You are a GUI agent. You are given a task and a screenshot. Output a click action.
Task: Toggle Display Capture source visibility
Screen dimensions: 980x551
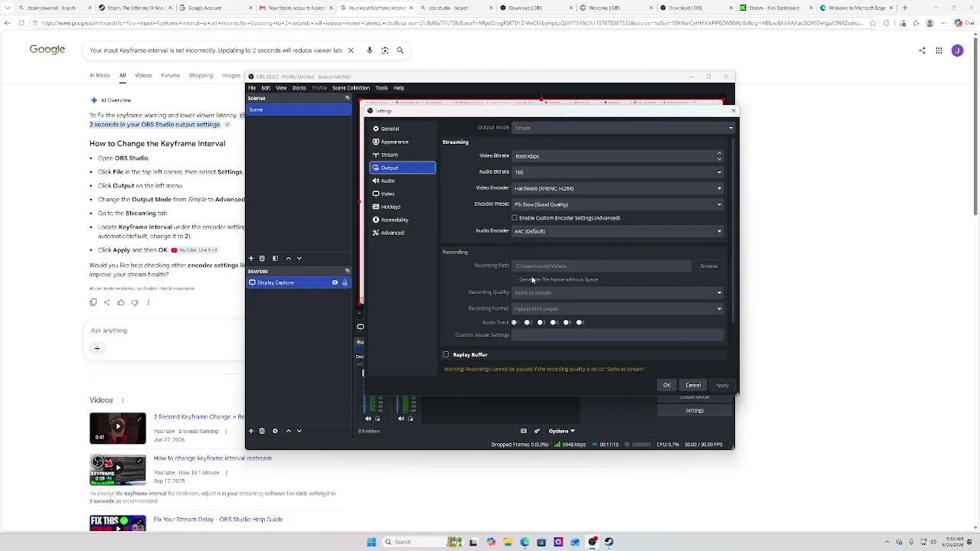[x=335, y=283]
